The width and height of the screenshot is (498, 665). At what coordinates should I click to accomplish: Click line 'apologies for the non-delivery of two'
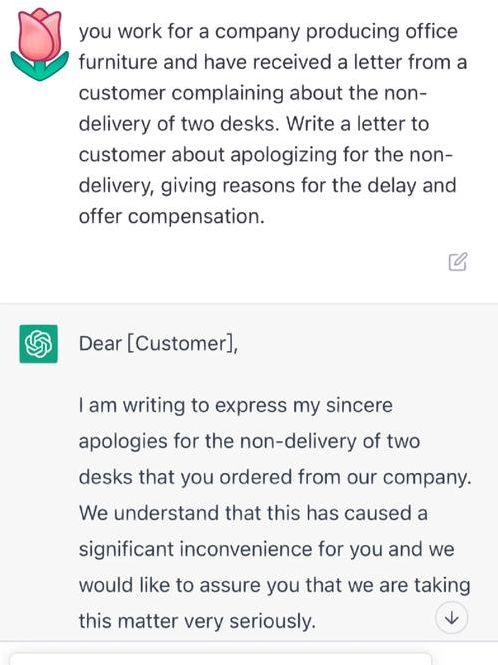(x=249, y=441)
